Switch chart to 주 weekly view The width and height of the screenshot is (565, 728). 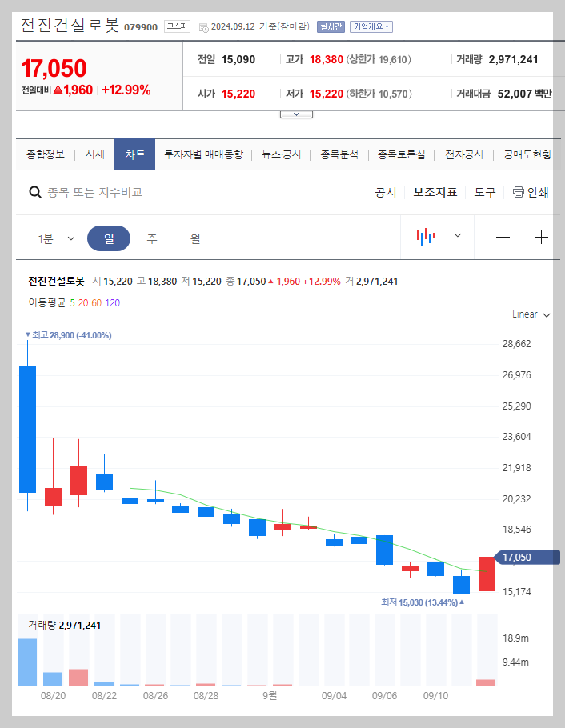152,238
